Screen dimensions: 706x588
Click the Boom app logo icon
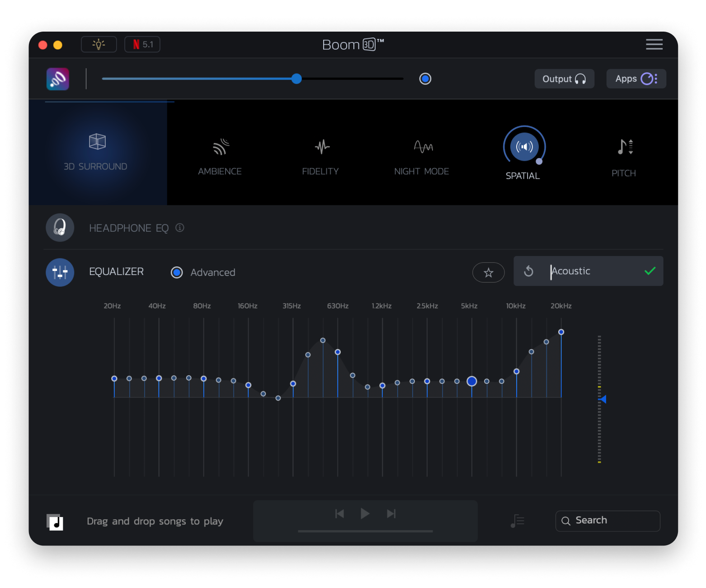pos(58,79)
